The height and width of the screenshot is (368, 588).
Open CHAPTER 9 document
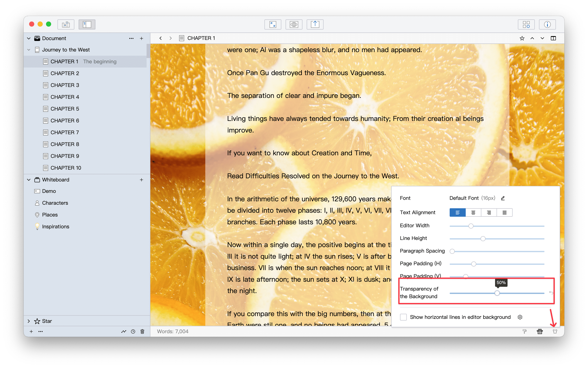coord(85,156)
